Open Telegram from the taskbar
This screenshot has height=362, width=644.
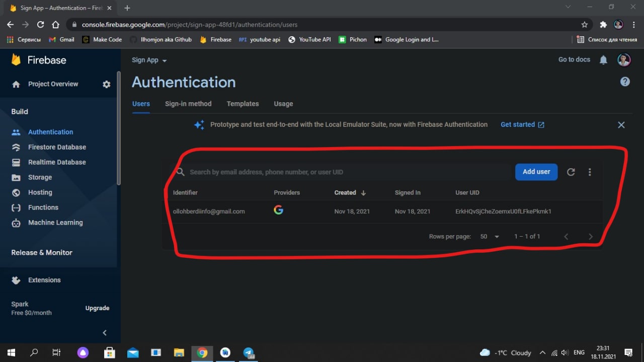click(249, 353)
